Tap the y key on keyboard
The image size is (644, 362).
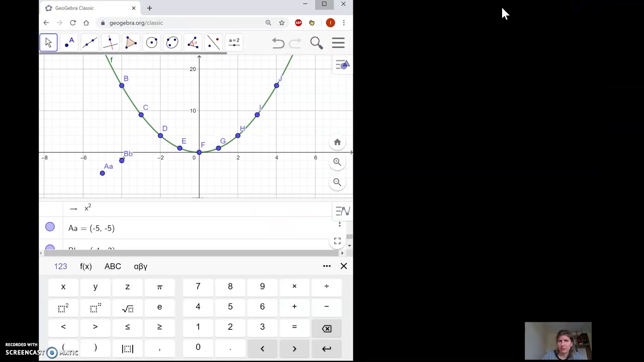point(95,287)
